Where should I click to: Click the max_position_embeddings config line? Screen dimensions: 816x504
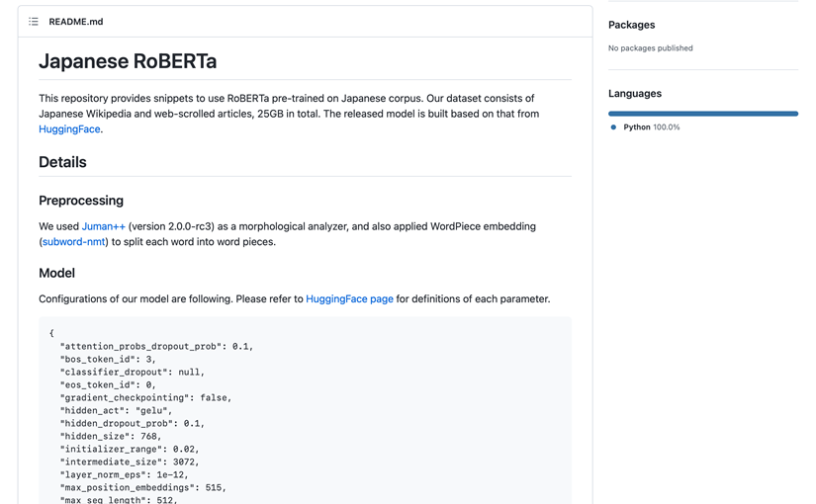click(143, 487)
